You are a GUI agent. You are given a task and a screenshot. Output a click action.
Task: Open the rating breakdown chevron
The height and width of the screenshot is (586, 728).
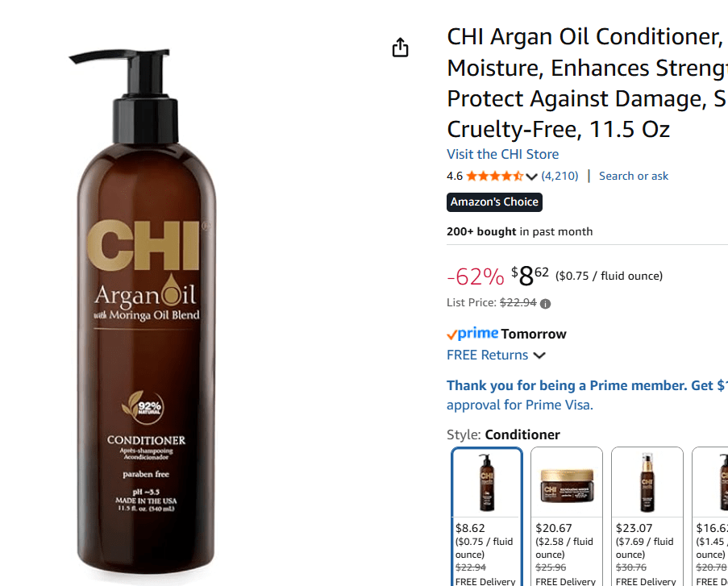coord(531,177)
